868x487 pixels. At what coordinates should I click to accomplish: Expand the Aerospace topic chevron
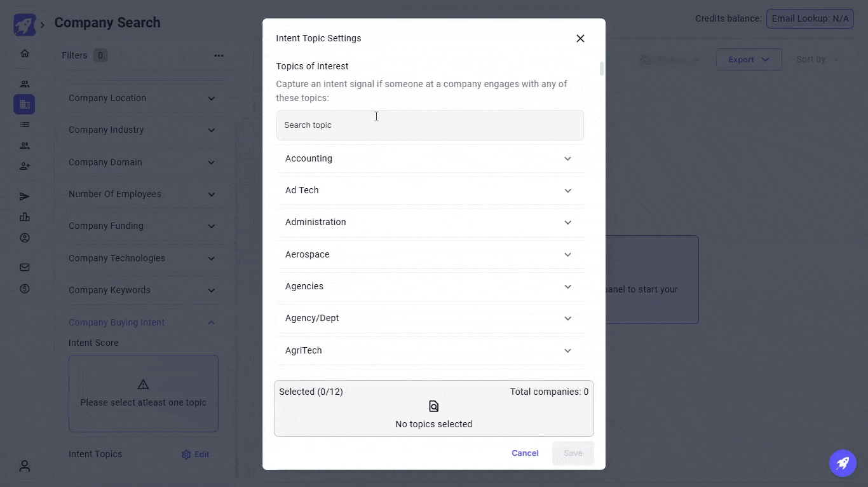point(567,254)
